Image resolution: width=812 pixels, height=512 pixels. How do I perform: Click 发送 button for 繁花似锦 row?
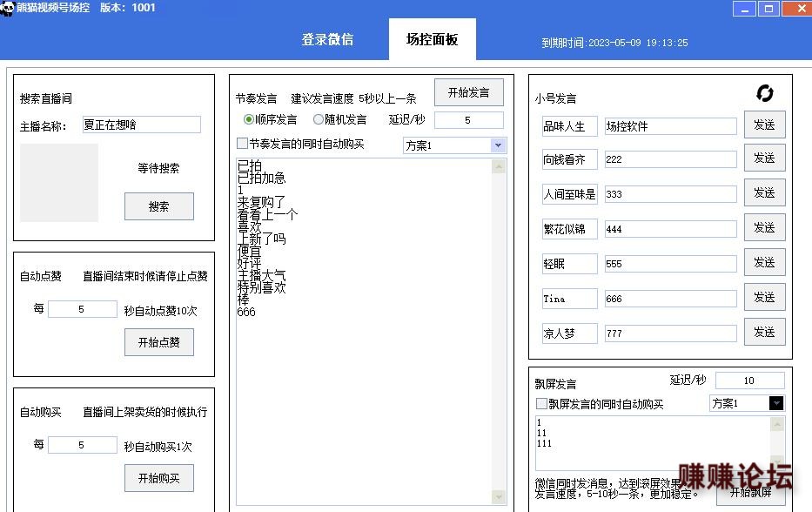pyautogui.click(x=764, y=227)
